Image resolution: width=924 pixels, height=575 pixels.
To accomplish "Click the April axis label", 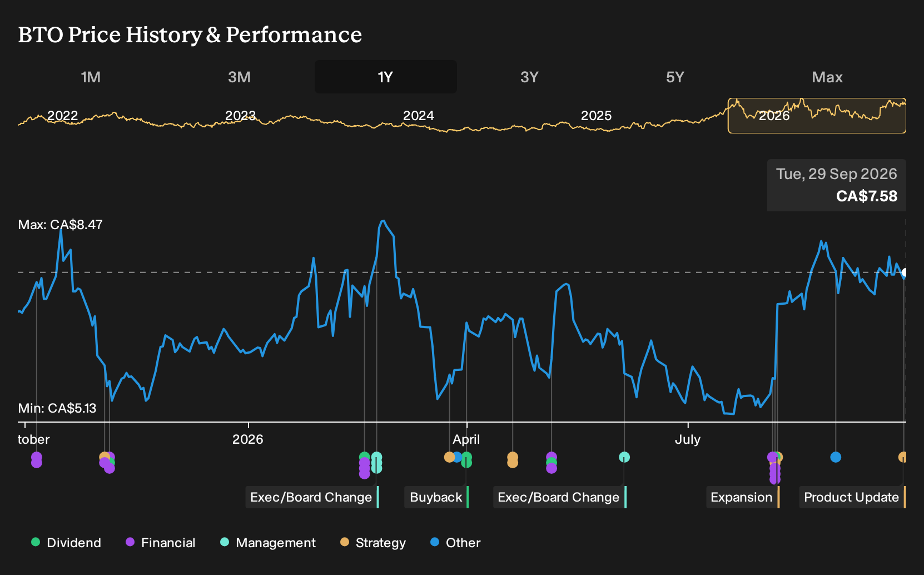I will point(466,439).
